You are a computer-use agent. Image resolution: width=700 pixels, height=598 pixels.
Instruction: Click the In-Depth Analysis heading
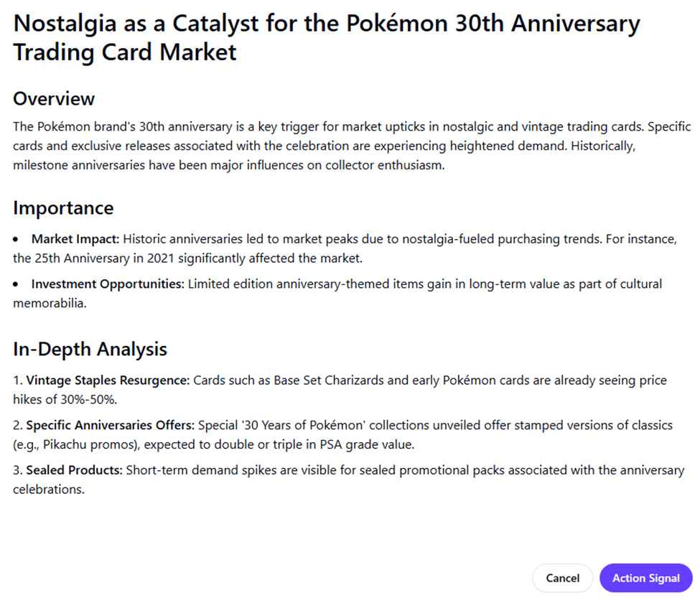(90, 350)
